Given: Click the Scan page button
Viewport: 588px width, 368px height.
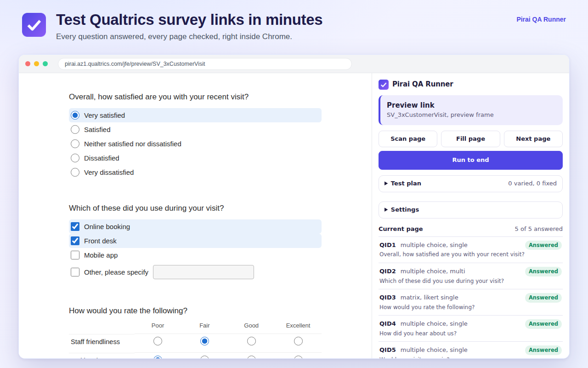Looking at the screenshot, I should 408,139.
